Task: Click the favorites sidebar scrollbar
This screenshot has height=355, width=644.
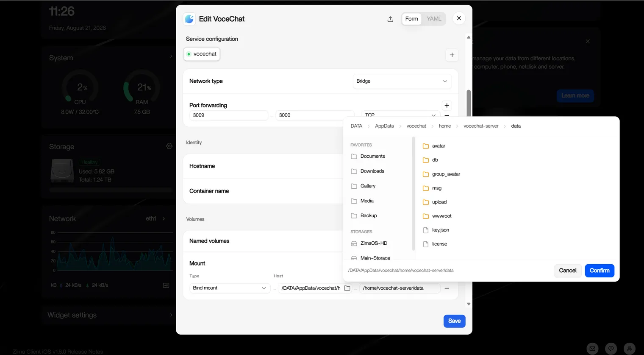Action: pyautogui.click(x=413, y=193)
